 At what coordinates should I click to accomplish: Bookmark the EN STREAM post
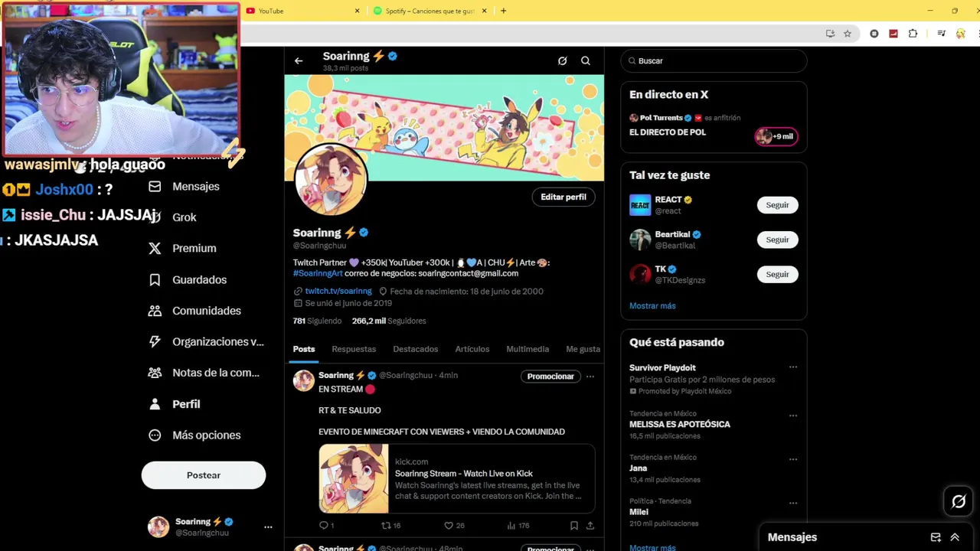pos(574,526)
